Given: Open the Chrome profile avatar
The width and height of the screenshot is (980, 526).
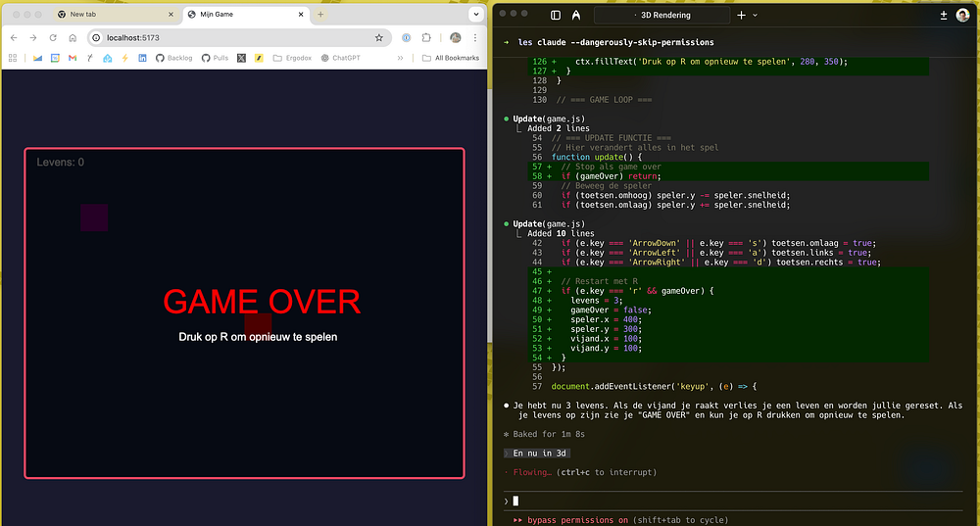Looking at the screenshot, I should pyautogui.click(x=456, y=38).
